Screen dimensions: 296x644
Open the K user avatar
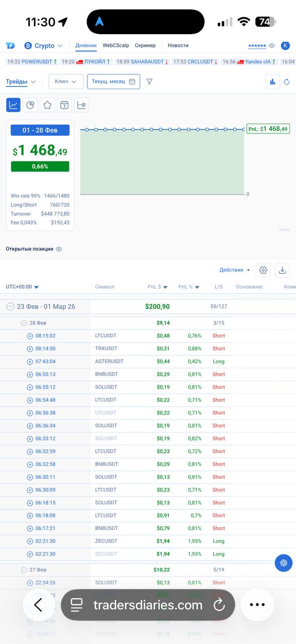[x=285, y=46]
